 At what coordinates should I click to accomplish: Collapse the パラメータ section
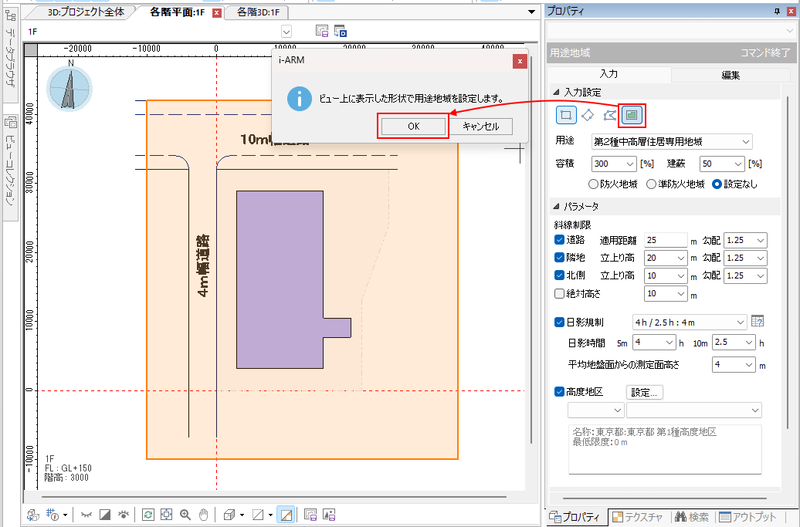tap(556, 207)
